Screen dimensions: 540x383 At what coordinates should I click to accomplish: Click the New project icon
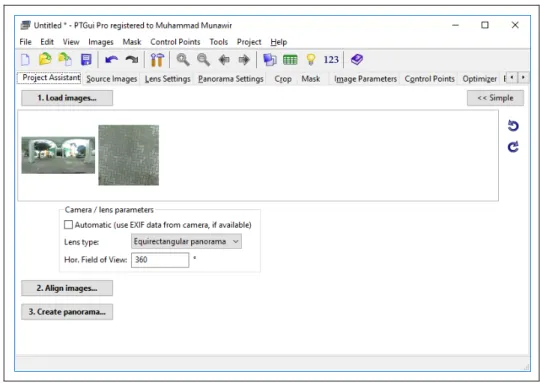25,60
